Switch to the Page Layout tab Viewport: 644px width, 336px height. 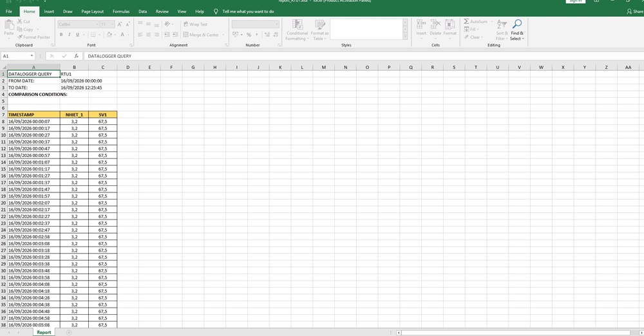(x=92, y=12)
